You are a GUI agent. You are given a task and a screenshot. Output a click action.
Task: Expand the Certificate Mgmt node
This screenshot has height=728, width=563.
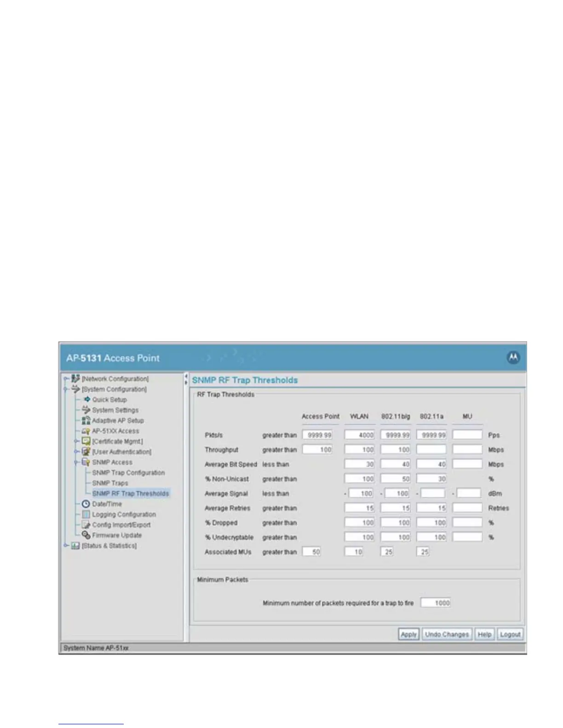coord(77,441)
